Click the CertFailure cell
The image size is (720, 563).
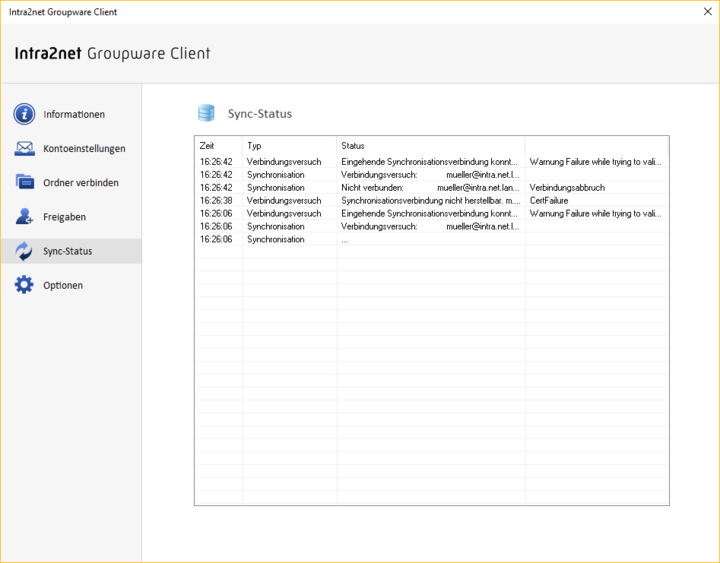pyautogui.click(x=549, y=200)
